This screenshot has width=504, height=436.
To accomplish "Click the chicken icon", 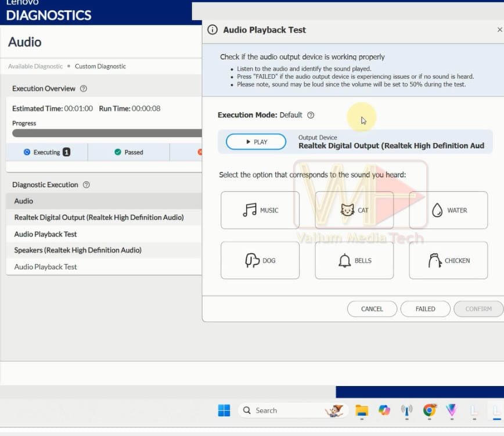I will 434,260.
